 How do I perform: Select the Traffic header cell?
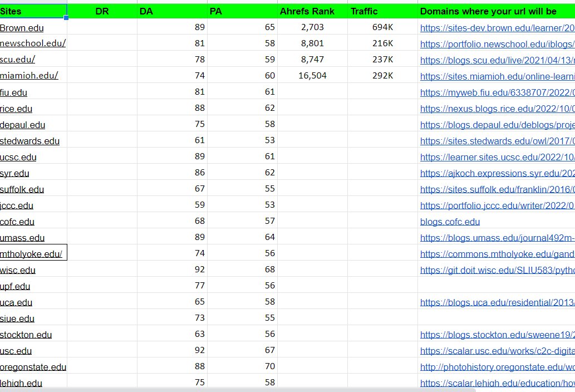[x=382, y=11]
